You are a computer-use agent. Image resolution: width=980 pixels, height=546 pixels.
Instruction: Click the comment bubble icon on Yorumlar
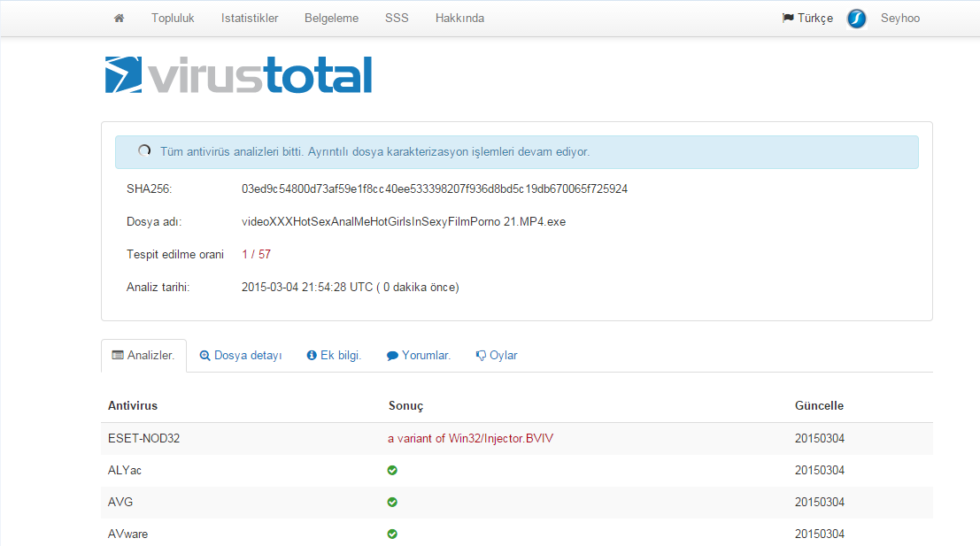(x=392, y=356)
